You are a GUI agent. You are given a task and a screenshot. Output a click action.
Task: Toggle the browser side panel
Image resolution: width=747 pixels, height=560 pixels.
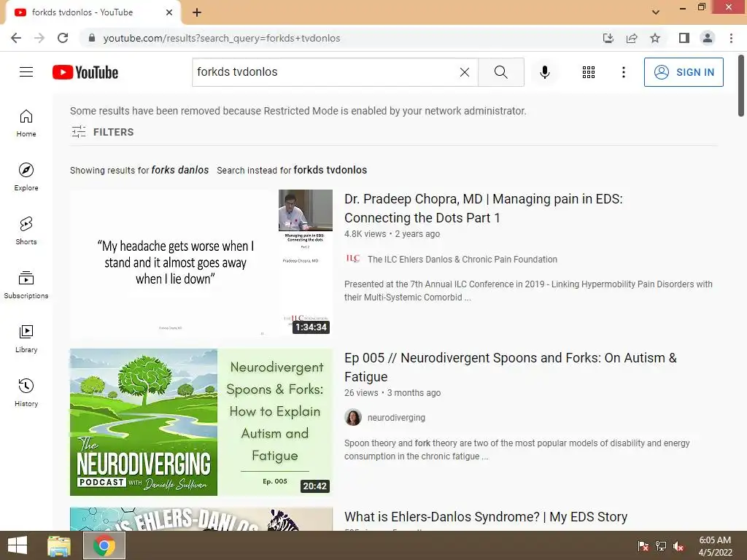(x=684, y=38)
